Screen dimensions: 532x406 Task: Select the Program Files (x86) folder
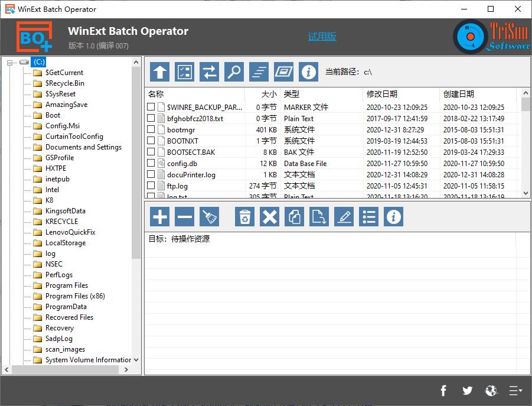click(x=75, y=296)
